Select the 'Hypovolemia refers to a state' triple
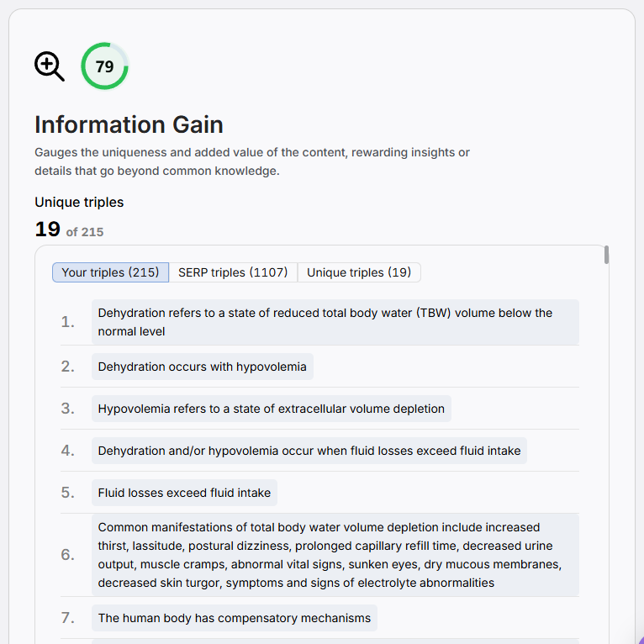The height and width of the screenshot is (644, 644). (x=271, y=409)
